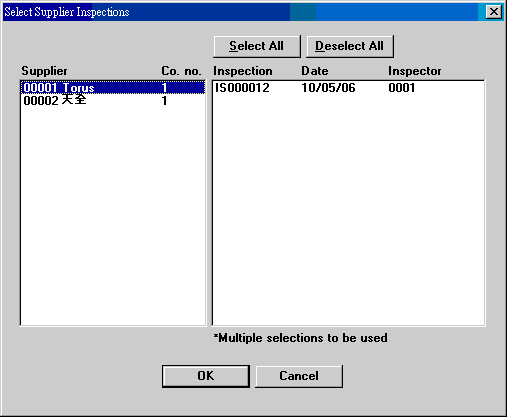Cancel the Select Supplier Inspections dialog
The height and width of the screenshot is (417, 507).
point(299,376)
